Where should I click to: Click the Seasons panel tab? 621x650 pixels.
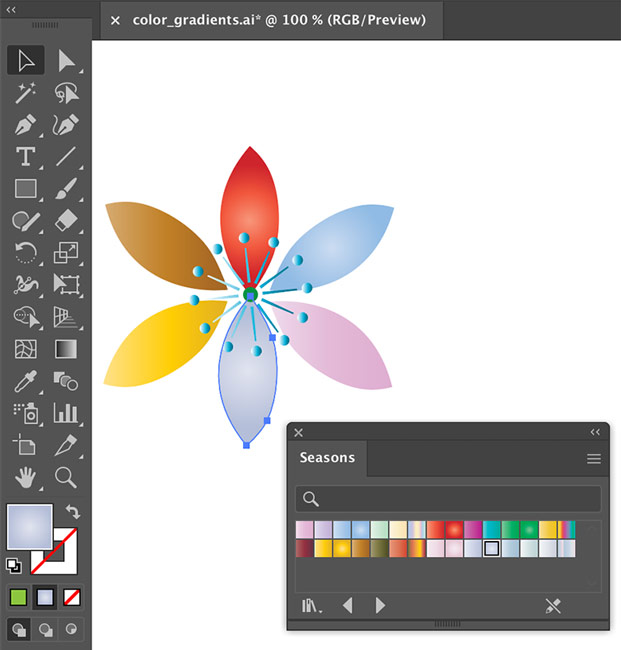[327, 458]
